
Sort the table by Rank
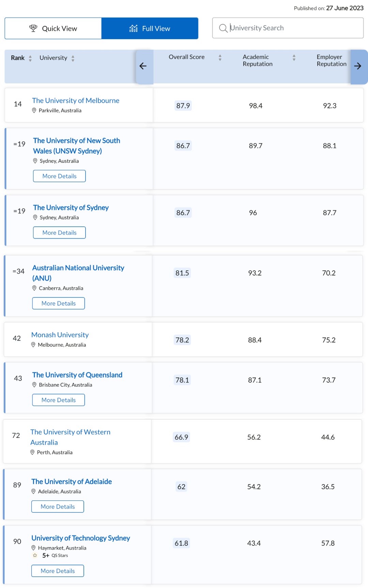click(30, 58)
